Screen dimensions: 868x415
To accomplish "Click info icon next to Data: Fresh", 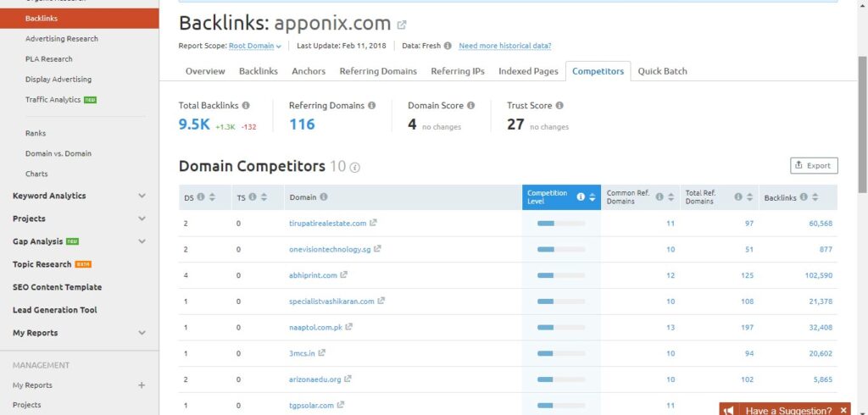I will 448,46.
